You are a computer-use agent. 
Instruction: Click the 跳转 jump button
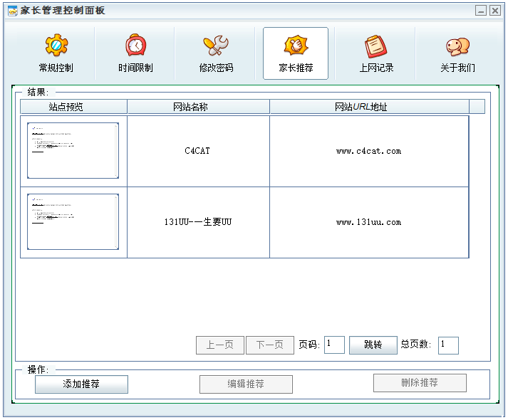click(373, 345)
